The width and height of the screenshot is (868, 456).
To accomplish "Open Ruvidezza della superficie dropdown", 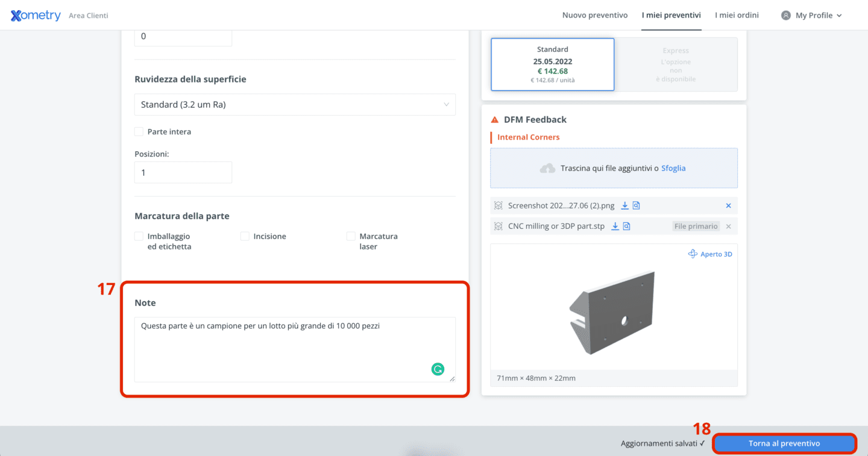I will (295, 104).
